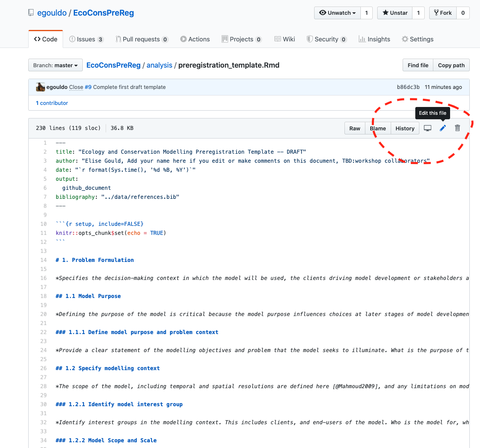Open issue #9 link in commit message
Screen dimensions: 480x448
click(88, 87)
